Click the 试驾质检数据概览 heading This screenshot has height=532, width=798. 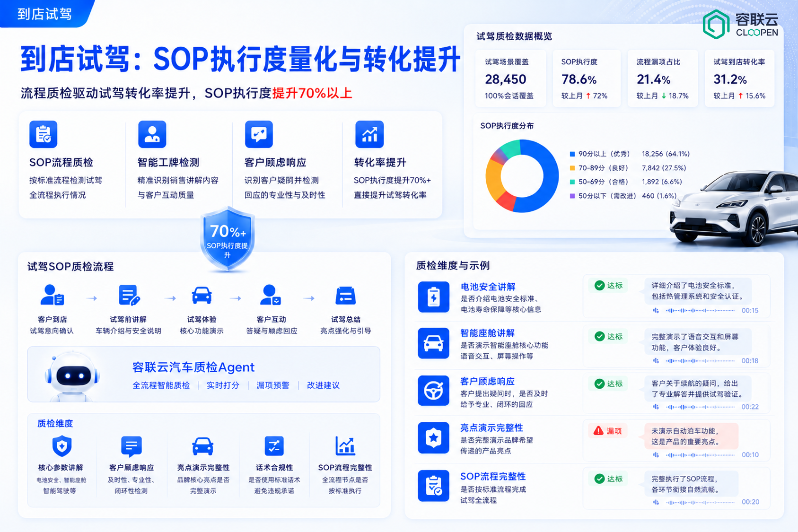514,37
